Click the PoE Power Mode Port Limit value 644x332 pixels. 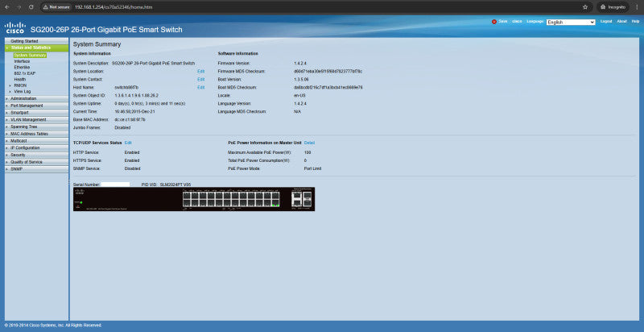pyautogui.click(x=312, y=168)
